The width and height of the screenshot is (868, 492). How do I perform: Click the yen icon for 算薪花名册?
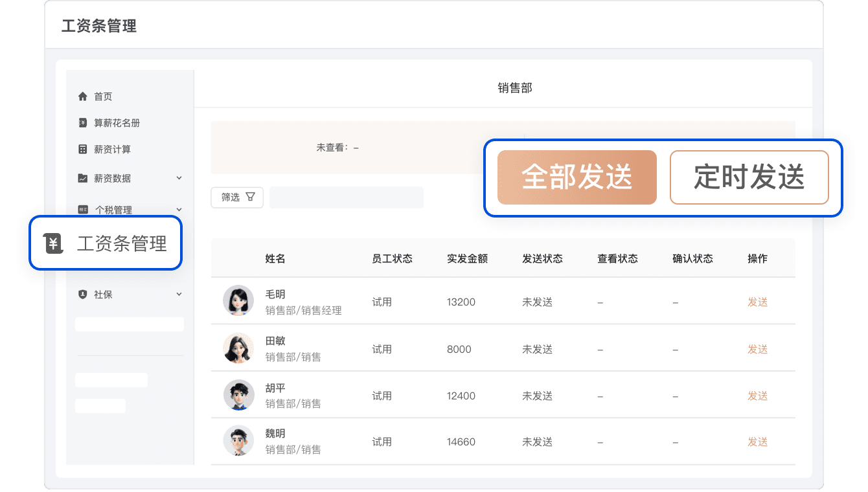82,123
